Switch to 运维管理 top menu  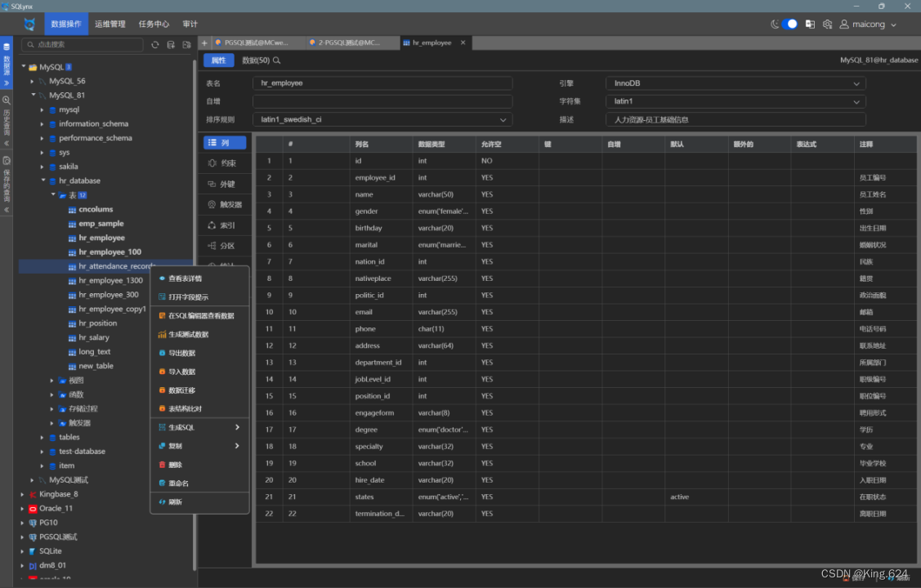(110, 24)
